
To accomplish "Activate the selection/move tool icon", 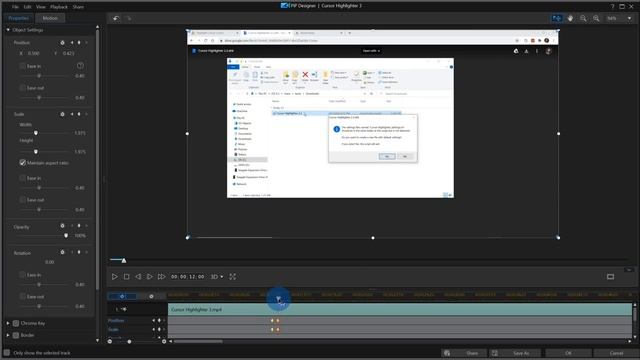I will [x=557, y=18].
